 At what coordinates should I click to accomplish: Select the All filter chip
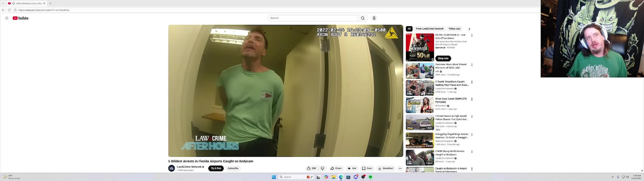tap(409, 29)
